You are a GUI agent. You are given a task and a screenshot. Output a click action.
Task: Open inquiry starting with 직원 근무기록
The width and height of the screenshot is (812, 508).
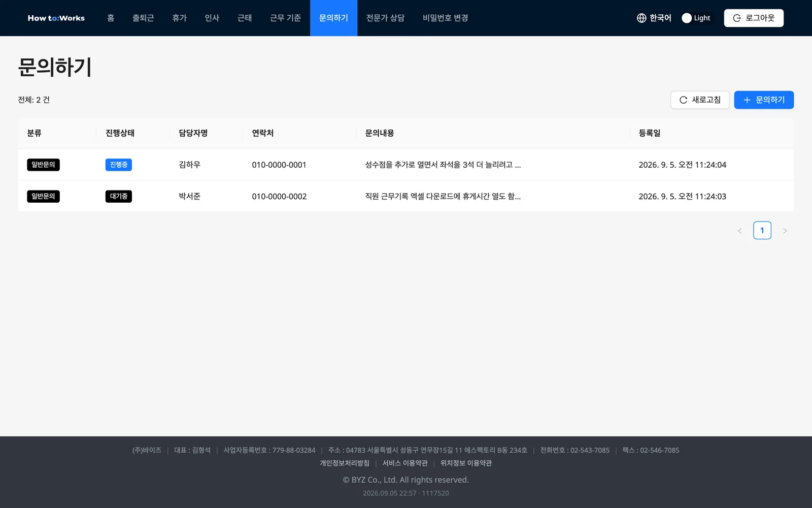click(443, 196)
